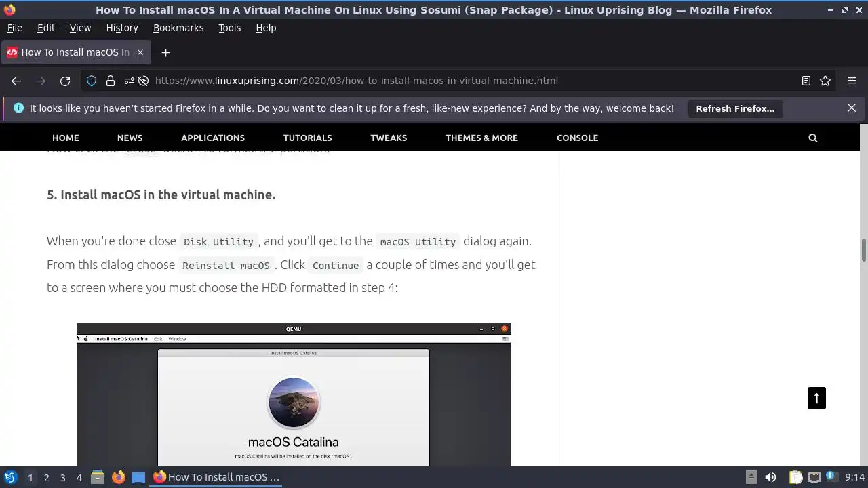Focus Firefox window in the taskbar

(217, 477)
